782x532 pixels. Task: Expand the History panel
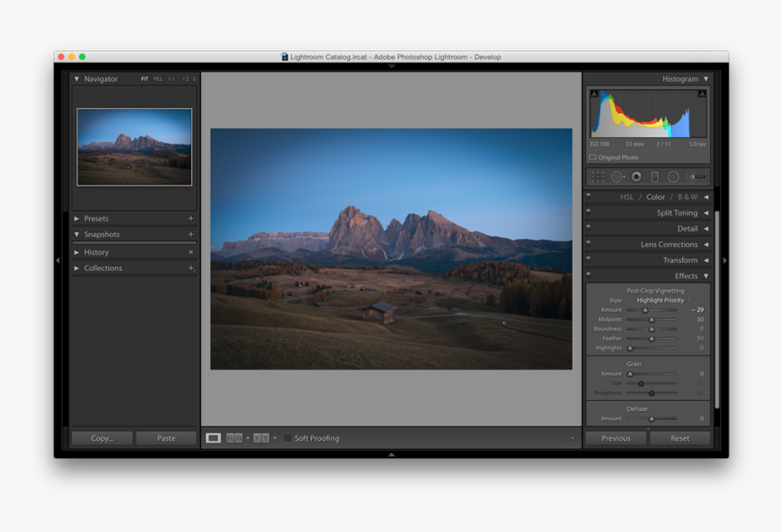[76, 252]
